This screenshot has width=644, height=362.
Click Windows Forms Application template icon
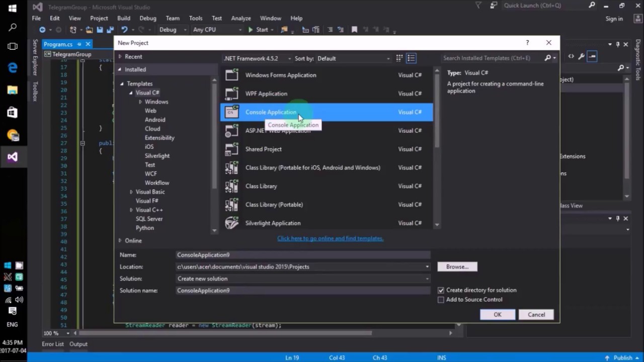pos(231,75)
